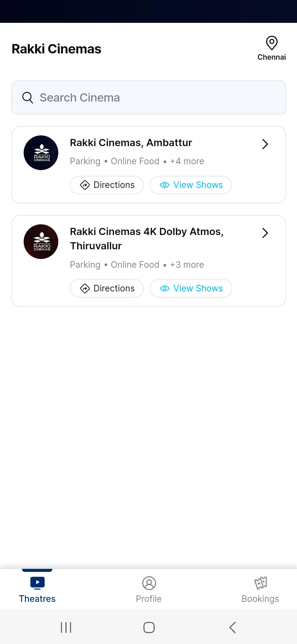297x644 pixels.
Task: Tap the Rakki Cinemas Ambattur logo
Action: click(x=41, y=153)
